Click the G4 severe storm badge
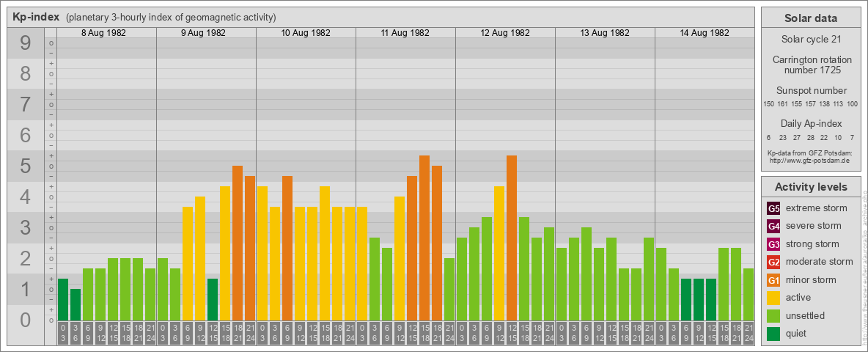Viewport: 868px width, 352px height. (773, 226)
